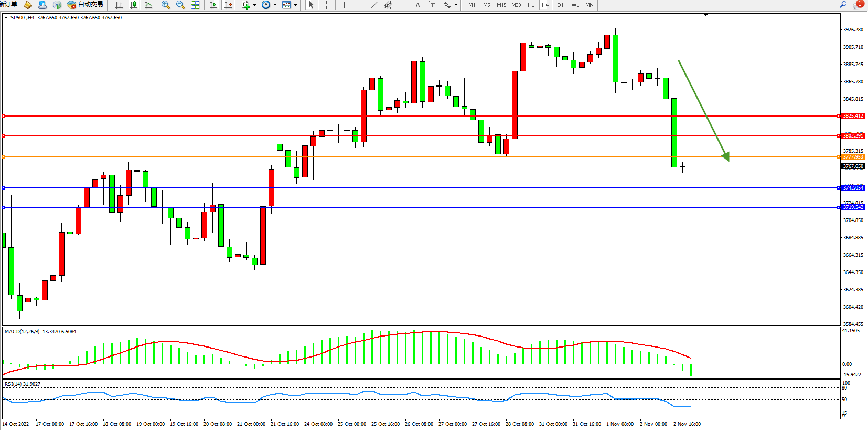The image size is (868, 431).
Task: Switch to the D1 timeframe
Action: click(560, 5)
